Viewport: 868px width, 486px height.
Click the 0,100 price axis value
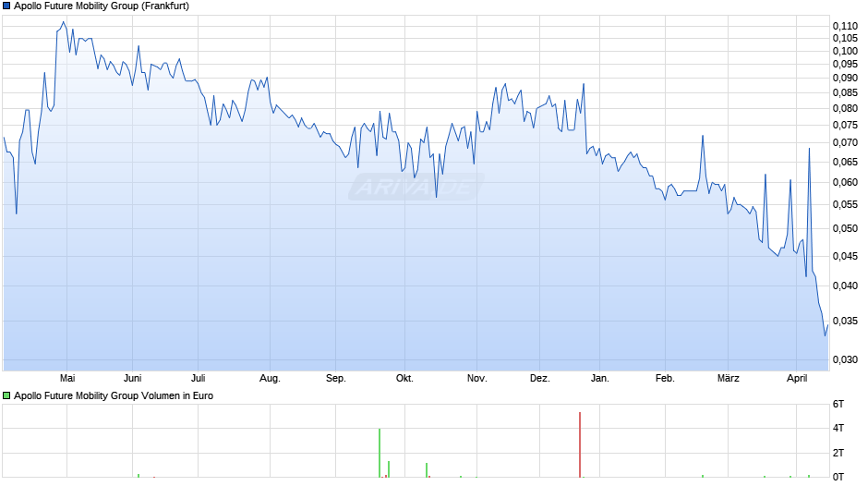(x=845, y=51)
